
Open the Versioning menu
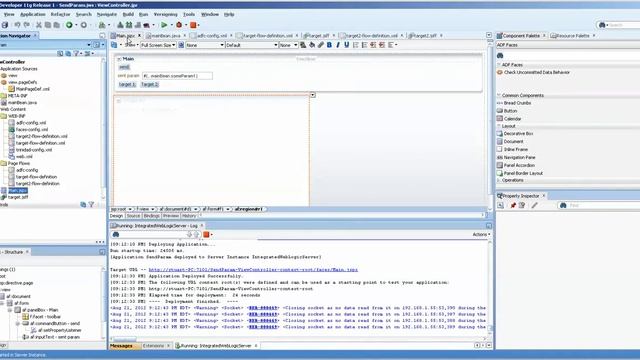pos(165,14)
